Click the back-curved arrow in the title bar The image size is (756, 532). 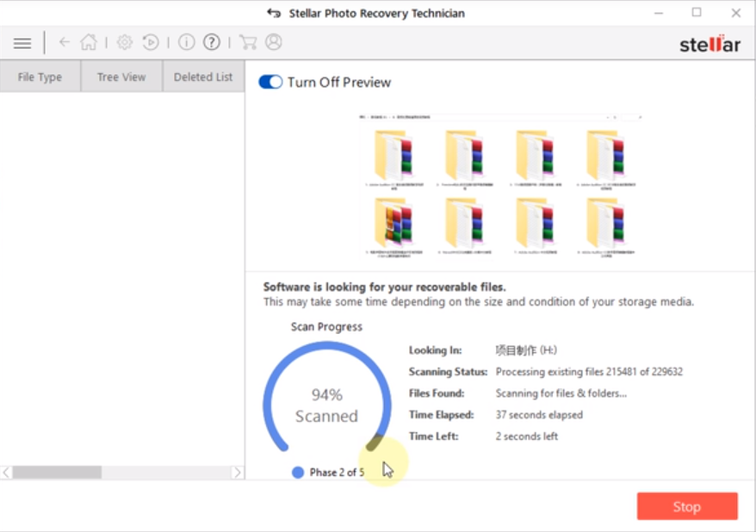point(273,13)
